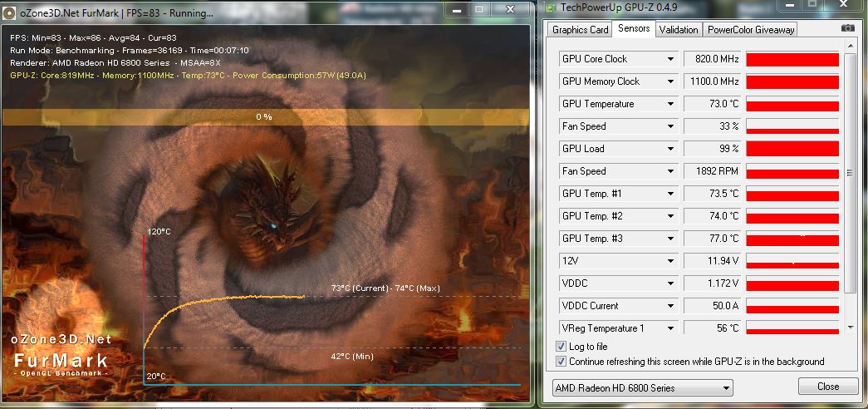Click the 1100.0 MHz memory clock value
This screenshot has width=868, height=409.
[713, 81]
